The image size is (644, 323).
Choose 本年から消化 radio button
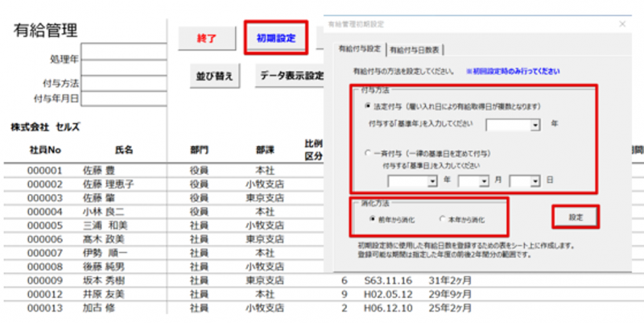coord(442,218)
